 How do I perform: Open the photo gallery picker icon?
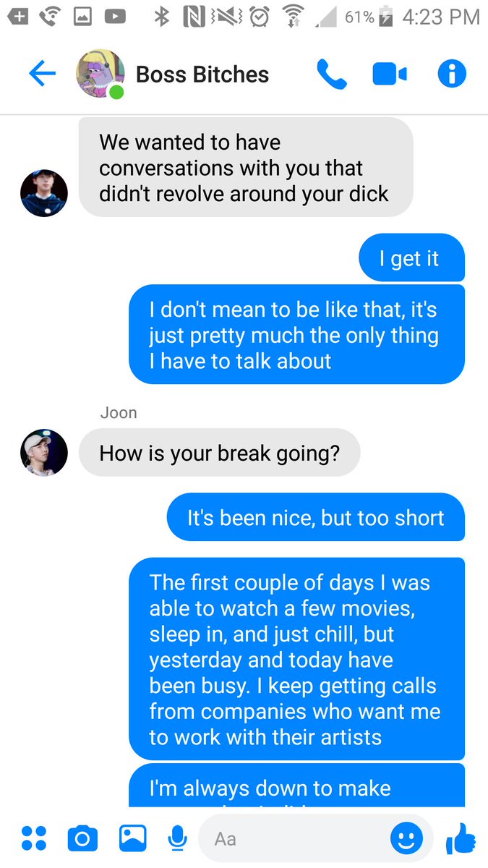pos(133,838)
